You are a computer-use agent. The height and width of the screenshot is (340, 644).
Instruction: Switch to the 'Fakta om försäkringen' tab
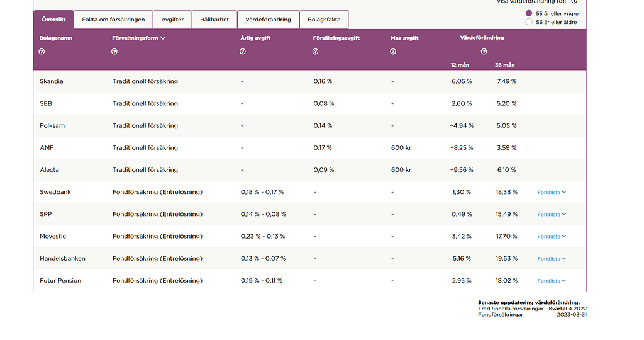pos(113,20)
